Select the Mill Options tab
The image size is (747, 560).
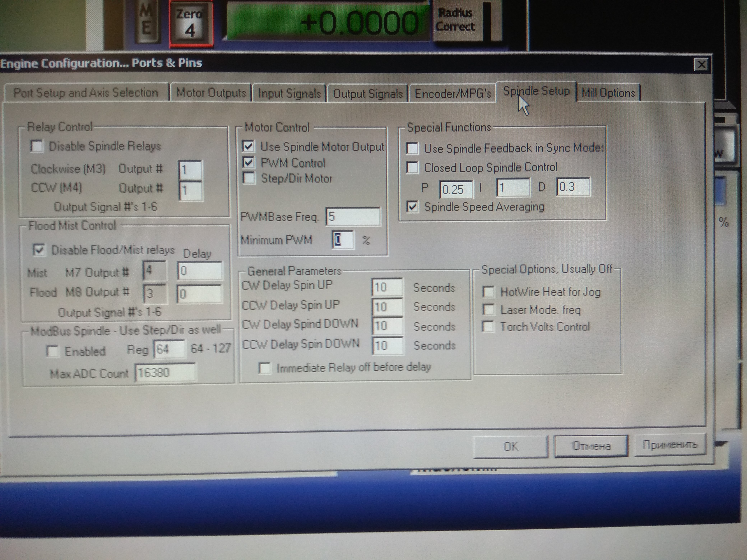point(608,93)
